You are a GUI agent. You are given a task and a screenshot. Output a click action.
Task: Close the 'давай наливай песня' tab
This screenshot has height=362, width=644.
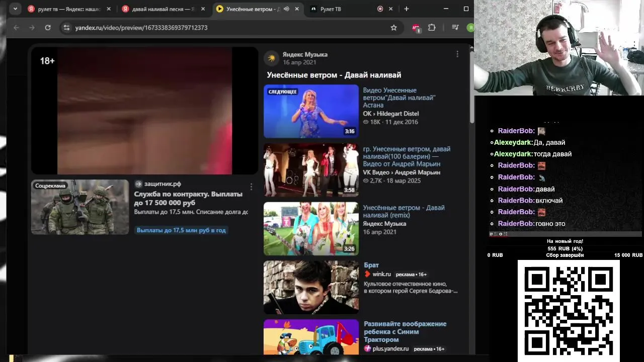pos(203,9)
